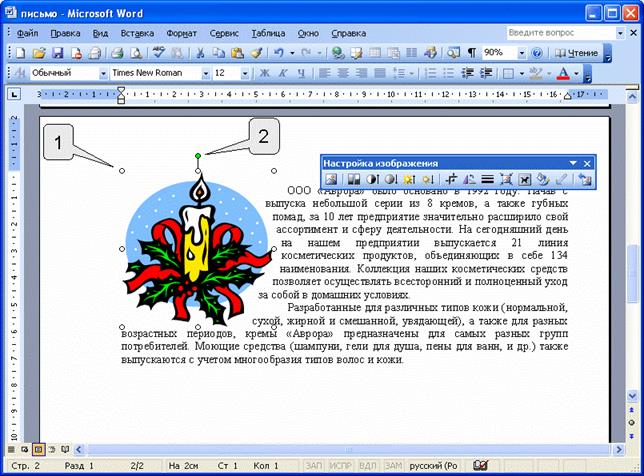Open the Text Wrapping options icon

pos(523,179)
